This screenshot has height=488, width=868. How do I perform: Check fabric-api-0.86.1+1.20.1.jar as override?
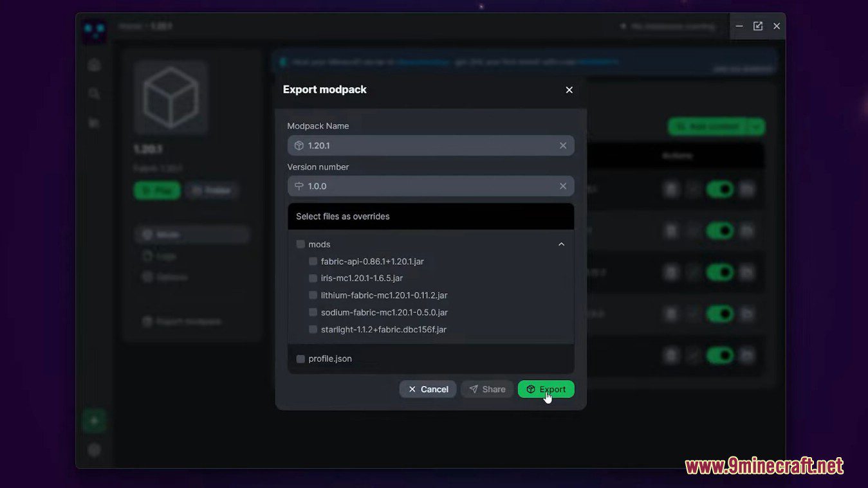tap(313, 262)
